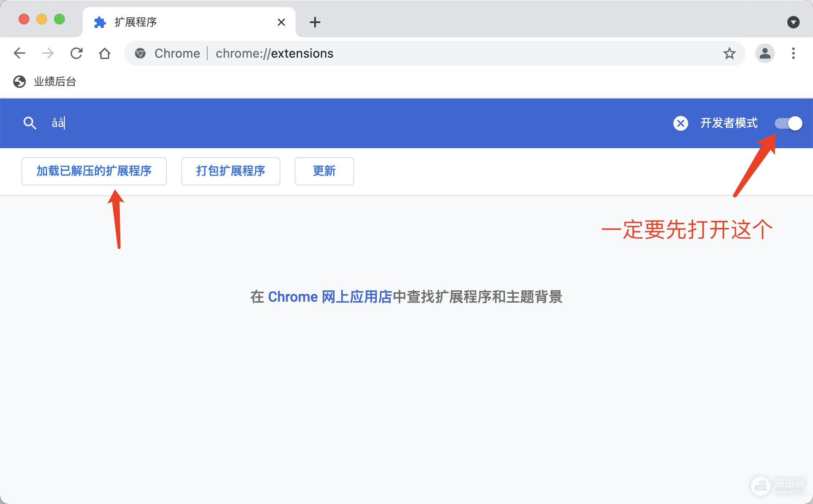Click the Chrome site info icon
Viewport: 813px width, 504px height.
click(x=140, y=53)
